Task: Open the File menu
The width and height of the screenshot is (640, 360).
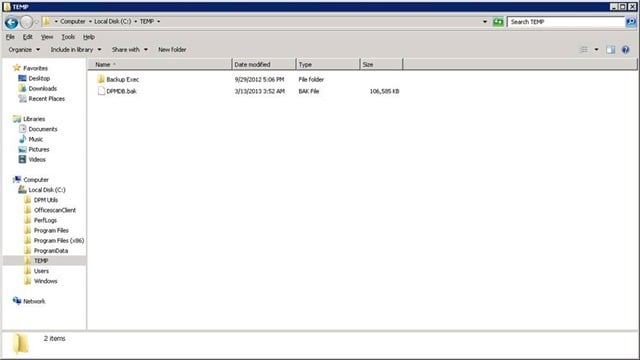Action: 10,37
